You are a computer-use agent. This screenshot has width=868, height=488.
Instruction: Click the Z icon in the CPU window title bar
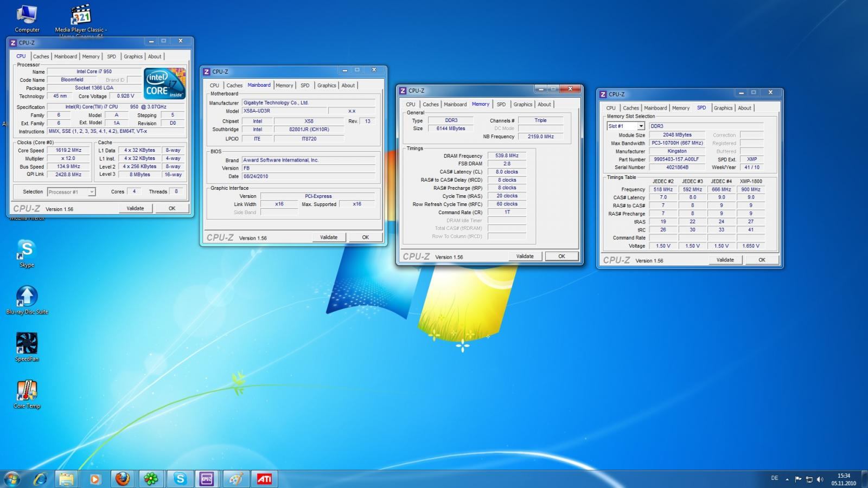point(13,43)
